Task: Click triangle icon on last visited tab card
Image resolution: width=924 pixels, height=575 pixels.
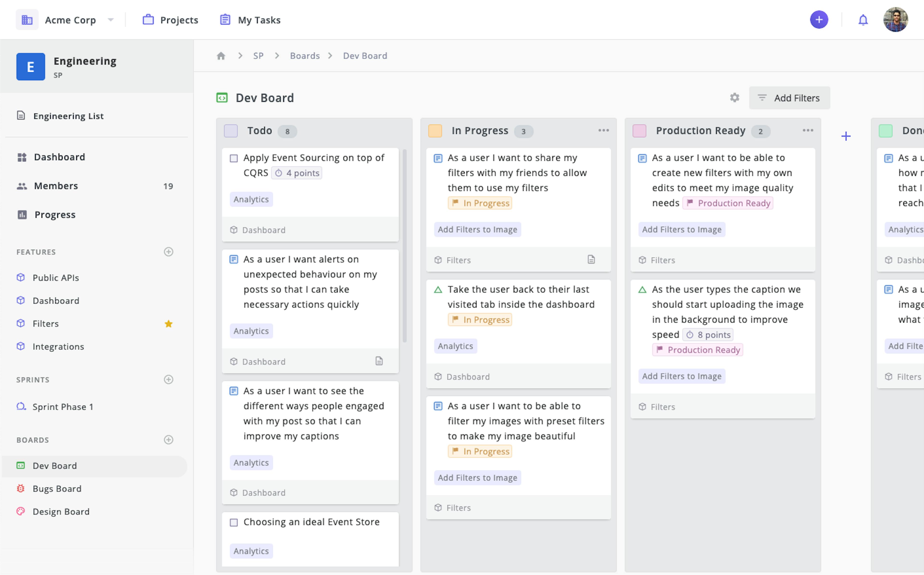Action: (438, 290)
